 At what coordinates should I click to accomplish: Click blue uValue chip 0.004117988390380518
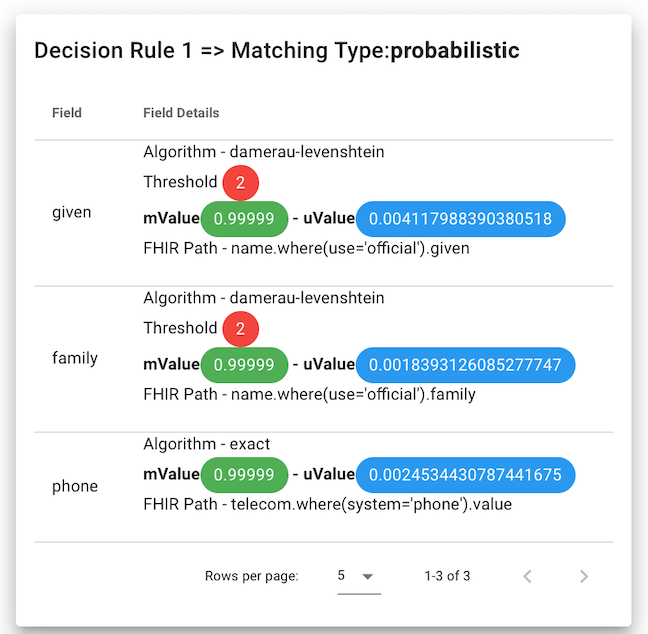(460, 219)
